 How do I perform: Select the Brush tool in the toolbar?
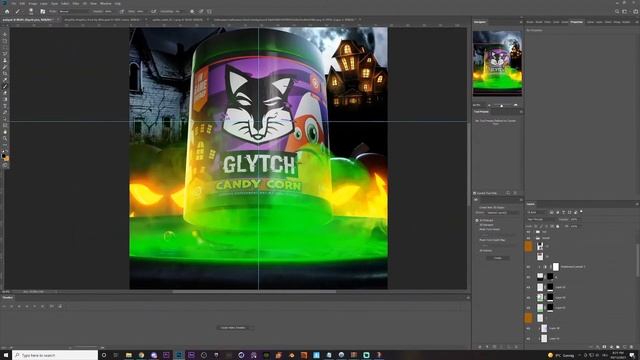pos(5,87)
